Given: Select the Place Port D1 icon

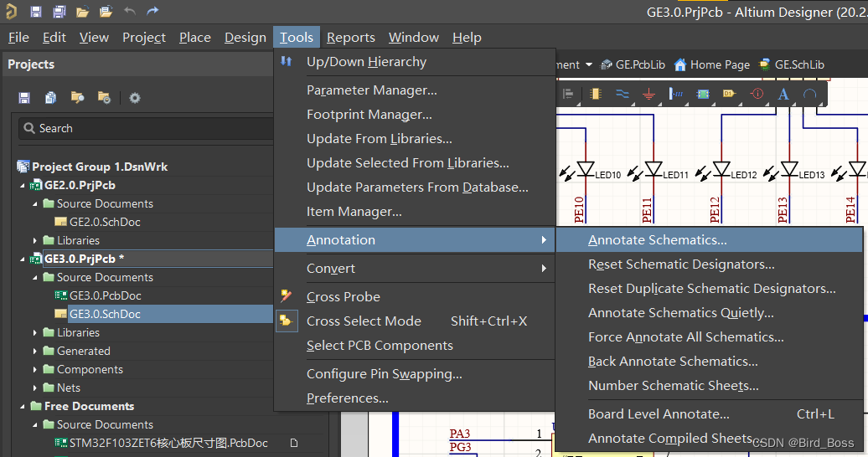Looking at the screenshot, I should click(x=729, y=94).
